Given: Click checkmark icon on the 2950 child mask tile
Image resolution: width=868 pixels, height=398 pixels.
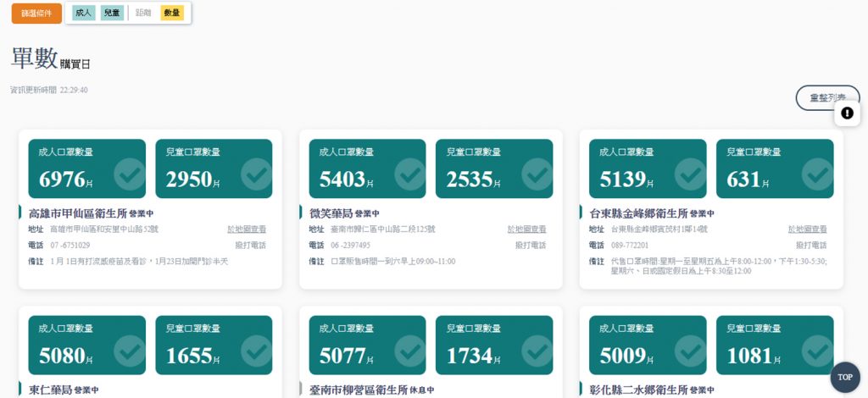Looking at the screenshot, I should pos(256,174).
